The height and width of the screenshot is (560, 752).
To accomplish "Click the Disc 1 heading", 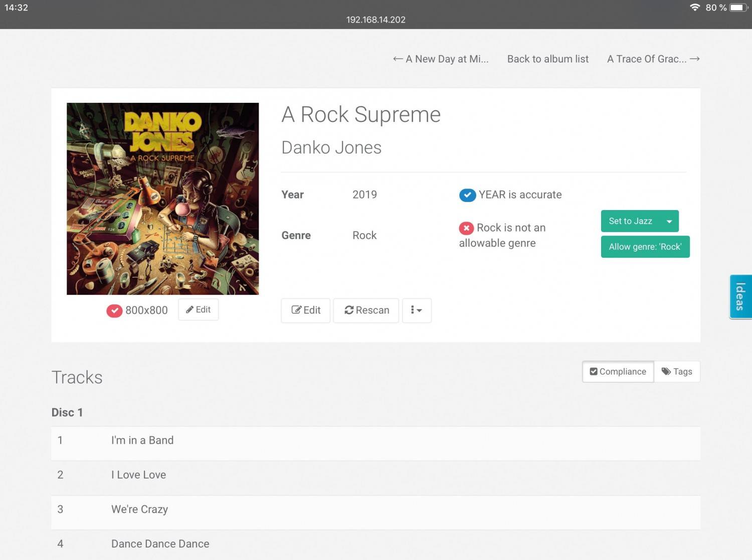I will (67, 413).
